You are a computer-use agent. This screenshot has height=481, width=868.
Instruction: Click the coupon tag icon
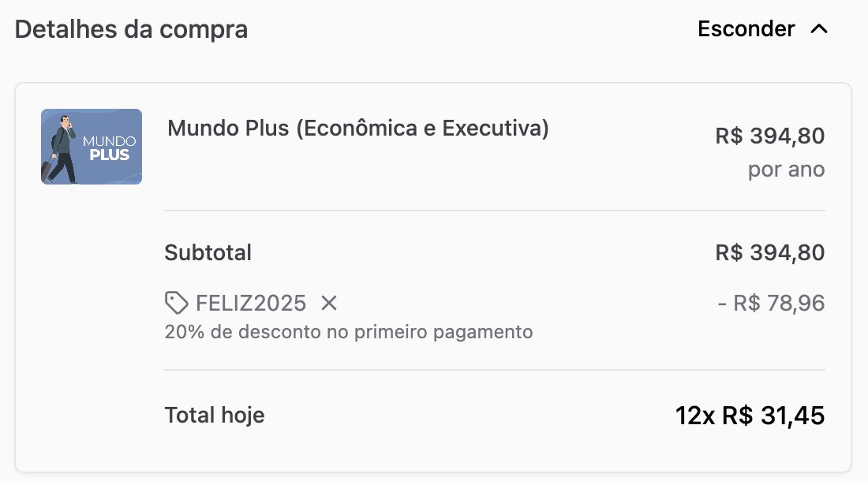pyautogui.click(x=177, y=303)
